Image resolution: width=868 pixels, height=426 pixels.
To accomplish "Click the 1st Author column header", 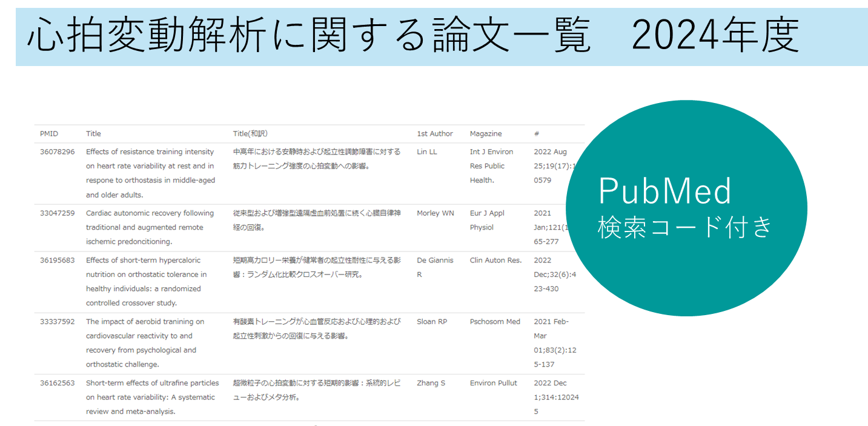I will [434, 133].
